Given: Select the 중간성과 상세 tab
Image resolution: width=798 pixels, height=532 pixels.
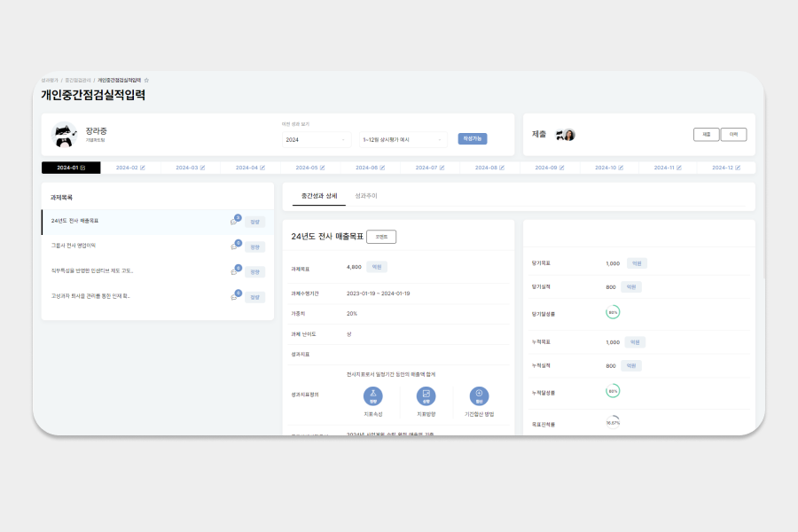Looking at the screenshot, I should [319, 195].
